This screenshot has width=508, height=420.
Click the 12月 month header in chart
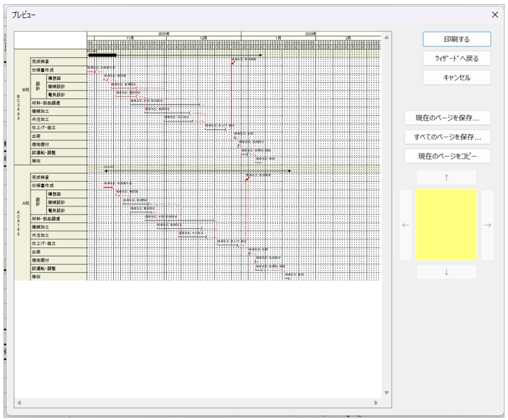(203, 38)
